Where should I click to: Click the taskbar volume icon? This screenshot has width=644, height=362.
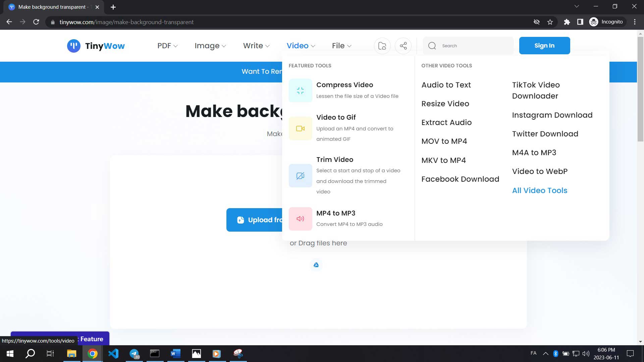click(586, 354)
